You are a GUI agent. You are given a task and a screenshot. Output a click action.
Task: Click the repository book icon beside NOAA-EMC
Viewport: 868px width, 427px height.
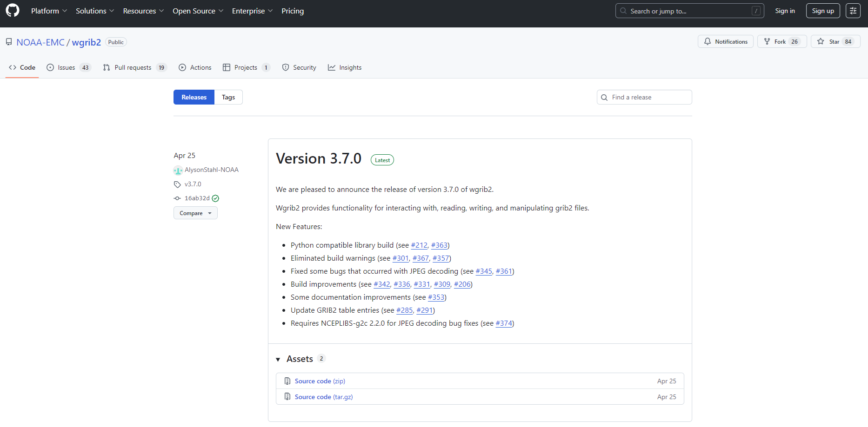coord(9,42)
